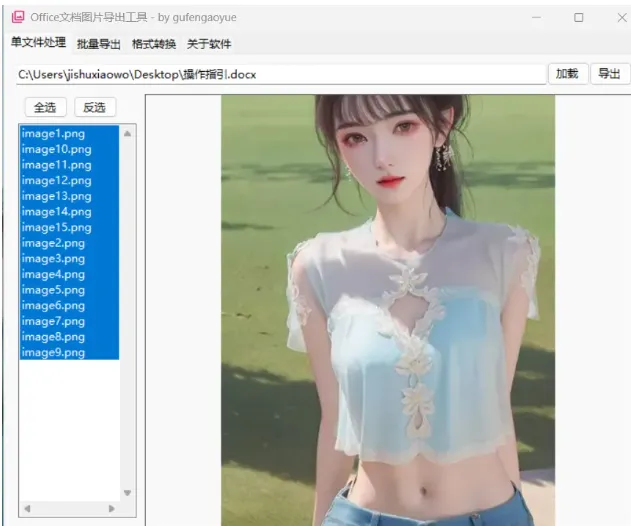Image resolution: width=631 pixels, height=526 pixels.
Task: Click the 反选 invert selection button
Action: 95,107
